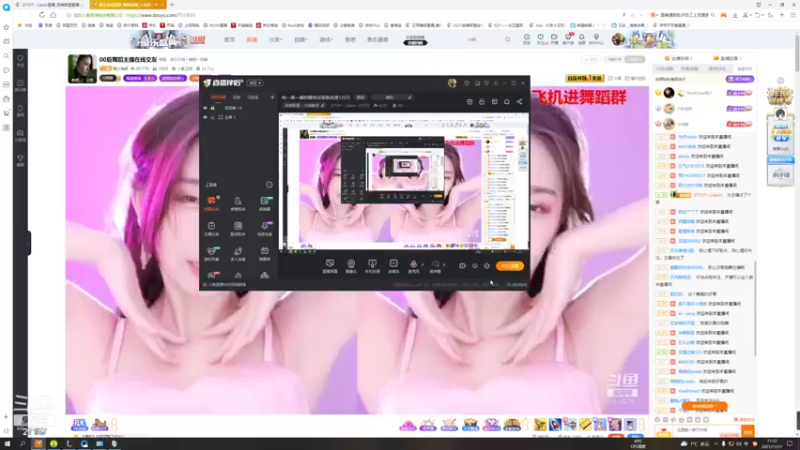The height and width of the screenshot is (450, 800).
Task: Toggle lock on second source in scene list
Action: [213, 117]
